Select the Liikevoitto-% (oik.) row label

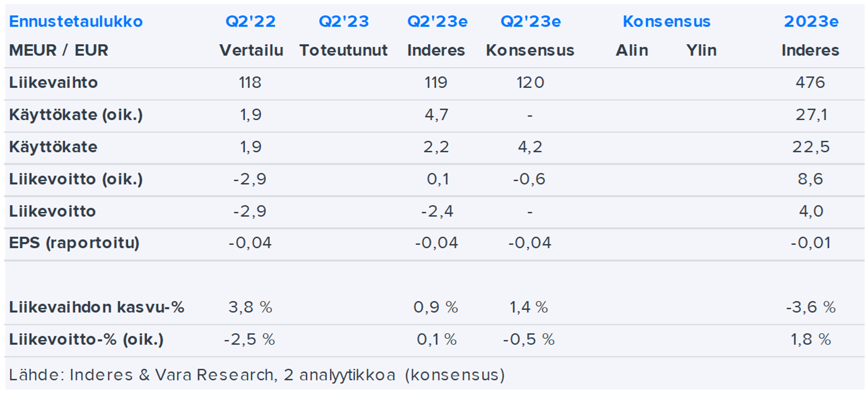coord(86,339)
